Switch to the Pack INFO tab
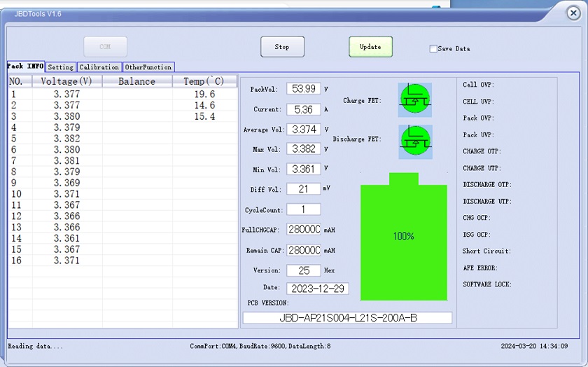The height and width of the screenshot is (367, 588). tap(25, 66)
